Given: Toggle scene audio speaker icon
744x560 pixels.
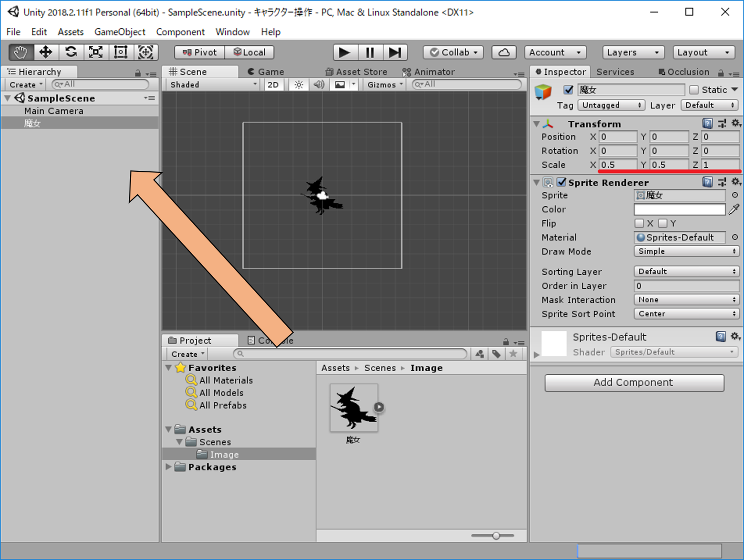Looking at the screenshot, I should pos(318,84).
